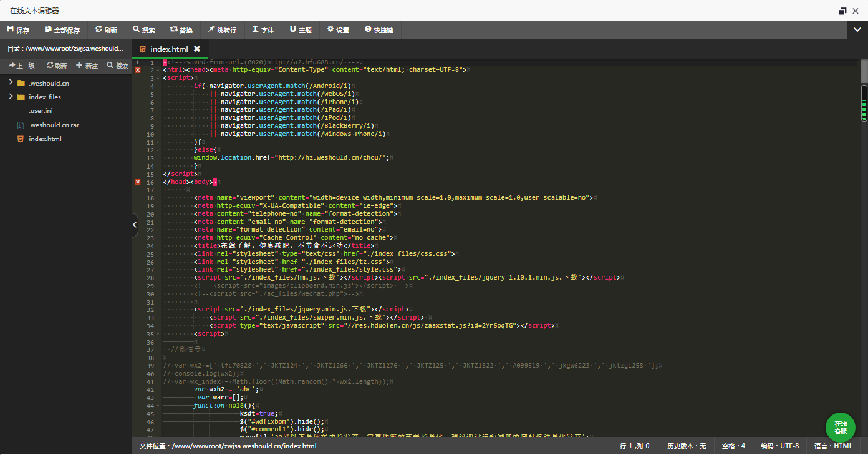Expand the .weshould.cn folder arrow
868x455 pixels.
click(11, 82)
